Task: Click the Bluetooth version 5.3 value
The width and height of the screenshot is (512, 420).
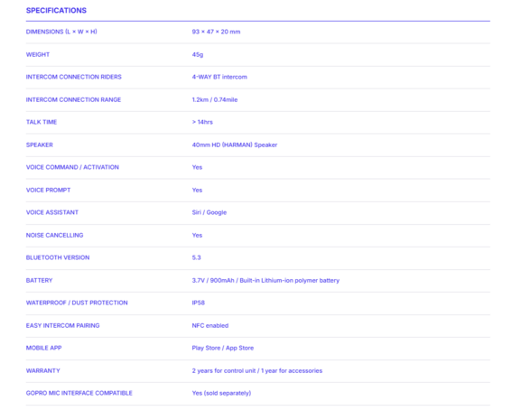Action: point(196,257)
